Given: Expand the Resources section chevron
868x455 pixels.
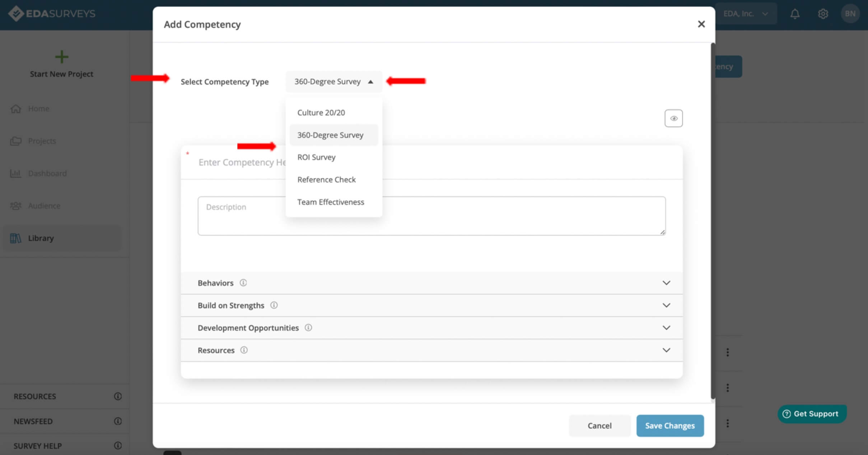Looking at the screenshot, I should click(x=666, y=350).
